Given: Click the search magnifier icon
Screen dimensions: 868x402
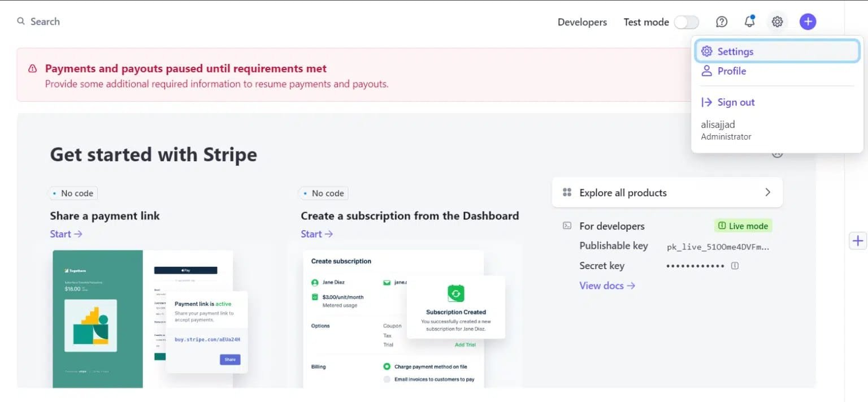Looking at the screenshot, I should click(21, 21).
